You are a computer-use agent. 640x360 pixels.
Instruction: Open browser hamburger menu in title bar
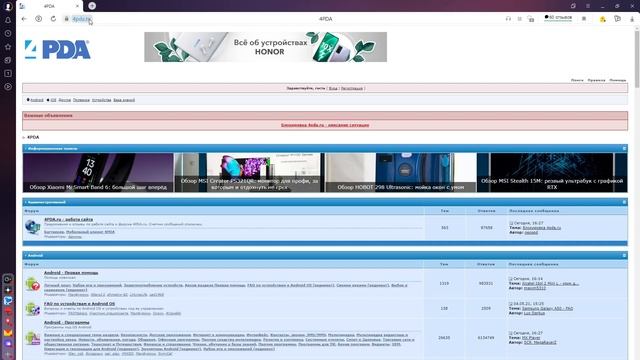(x=588, y=6)
